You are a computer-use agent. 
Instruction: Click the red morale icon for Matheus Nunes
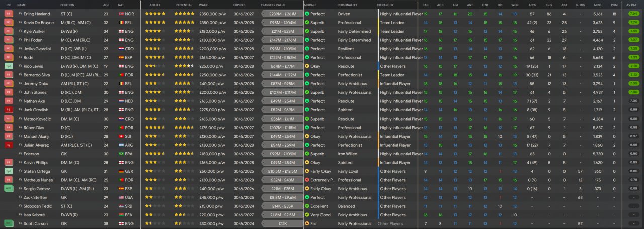[307, 180]
